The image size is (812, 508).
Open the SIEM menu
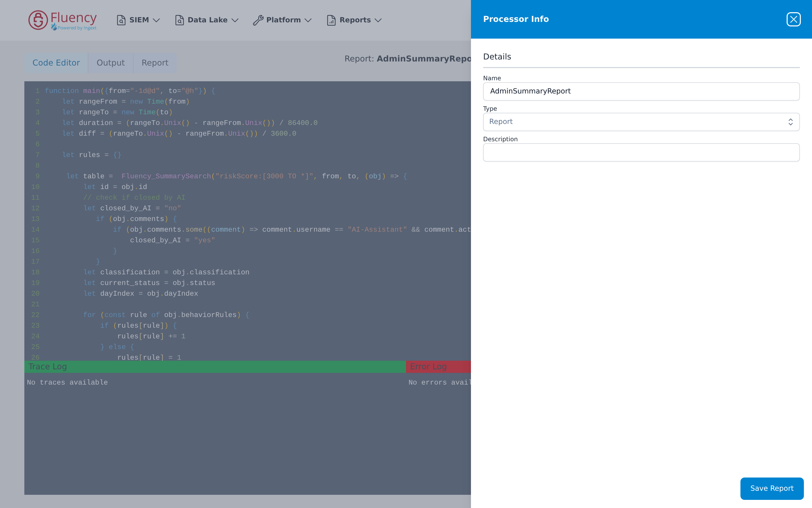(138, 20)
